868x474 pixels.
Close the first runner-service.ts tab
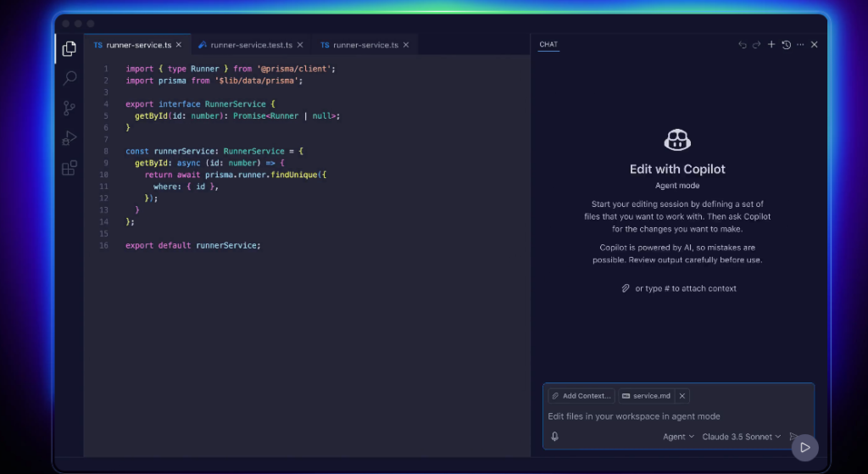coord(179,45)
